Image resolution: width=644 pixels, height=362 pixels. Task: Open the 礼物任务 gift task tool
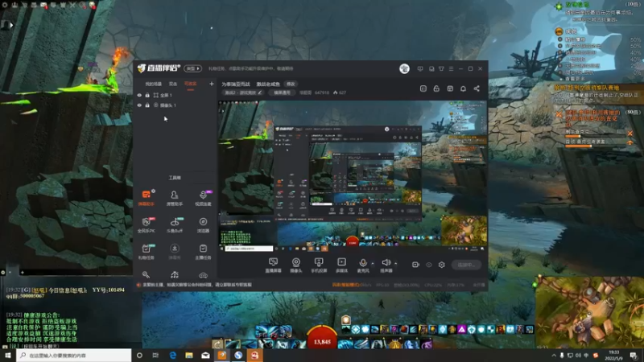coord(147,251)
